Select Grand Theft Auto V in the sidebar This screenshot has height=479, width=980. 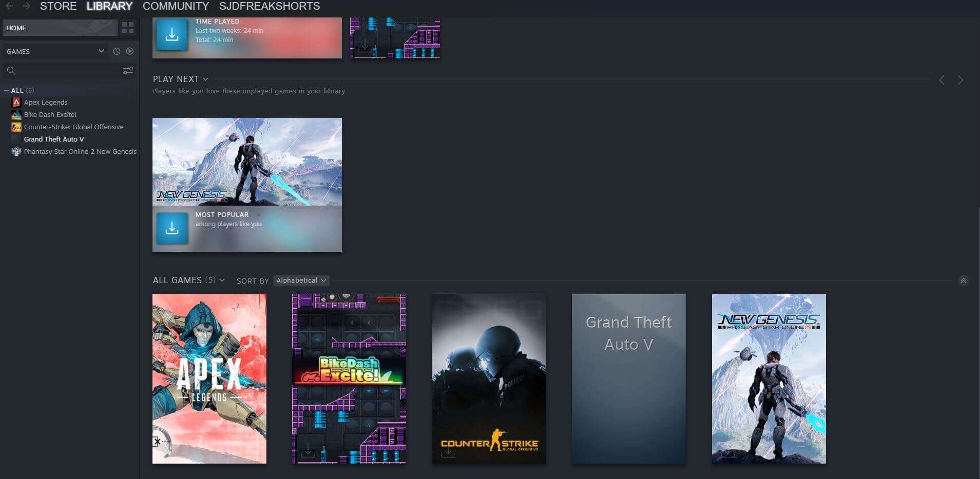click(54, 139)
